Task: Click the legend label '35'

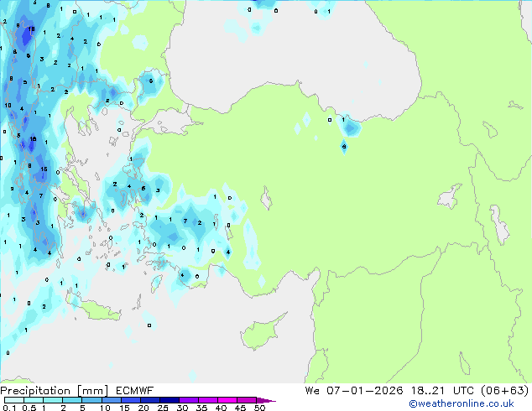Action: tap(201, 408)
